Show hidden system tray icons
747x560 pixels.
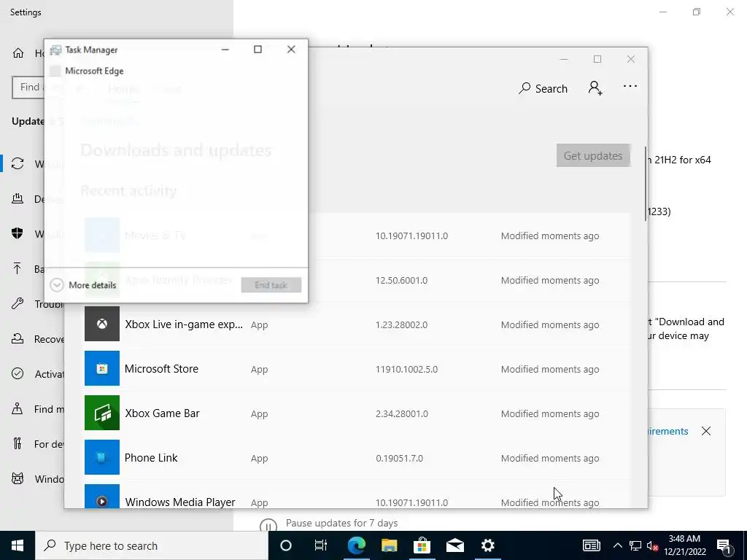[x=617, y=545]
